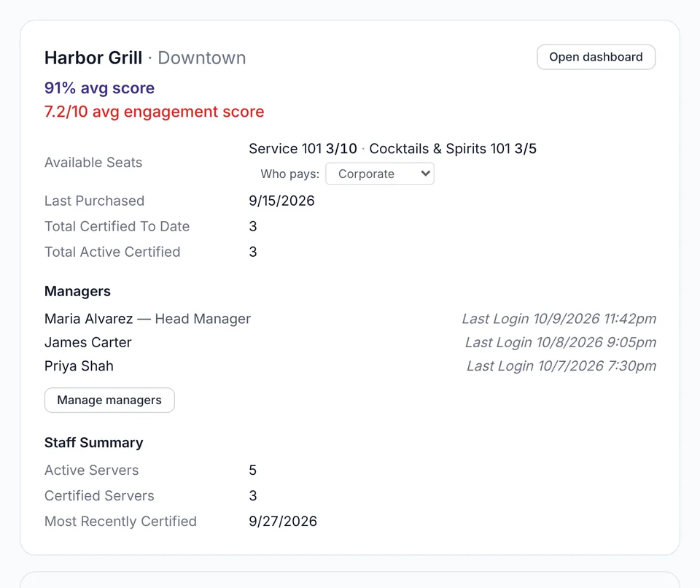Click Cocktails & Spirits 101 3/5 text
Viewport: 700px width, 588px height.
pos(453,148)
